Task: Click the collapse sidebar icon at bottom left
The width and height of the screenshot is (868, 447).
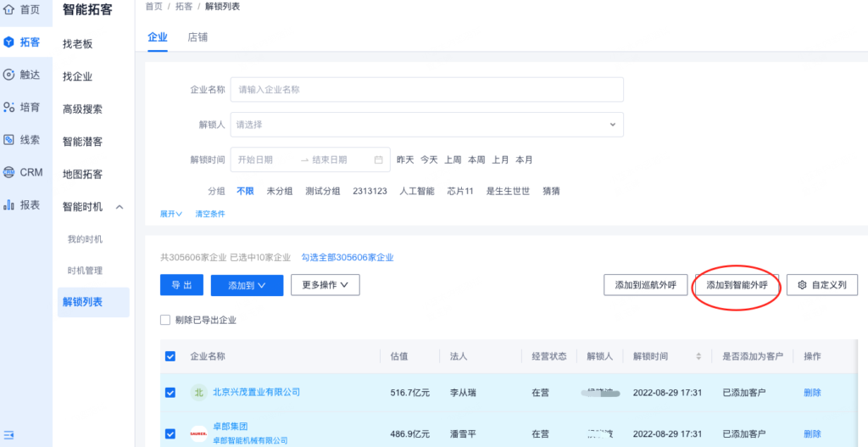Action: 8,435
